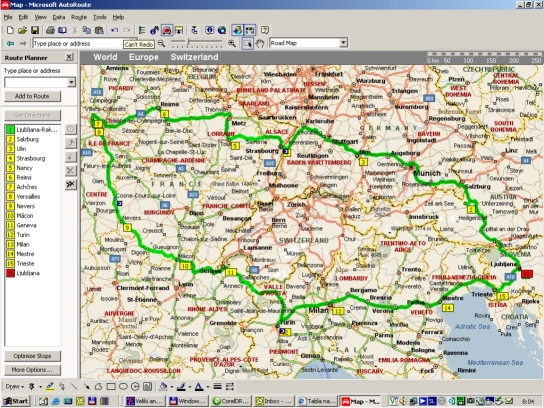Open the Data menu
This screenshot has height=408, width=544.
59,17
